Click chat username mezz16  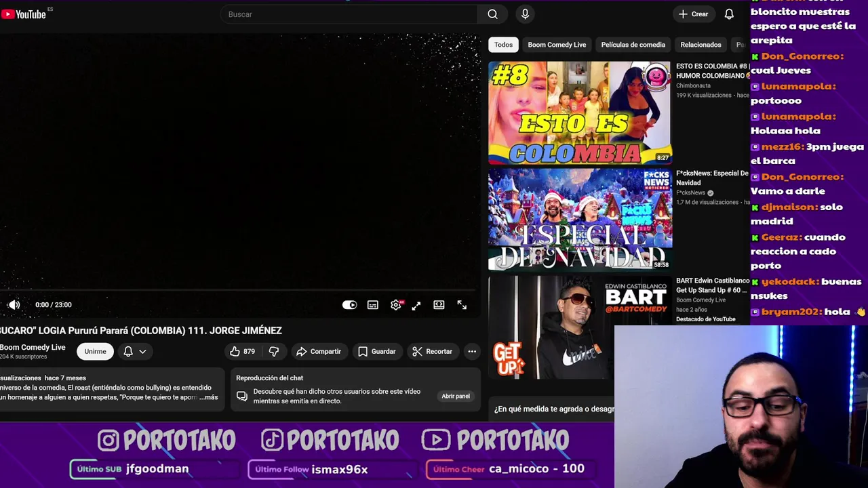tap(783, 146)
